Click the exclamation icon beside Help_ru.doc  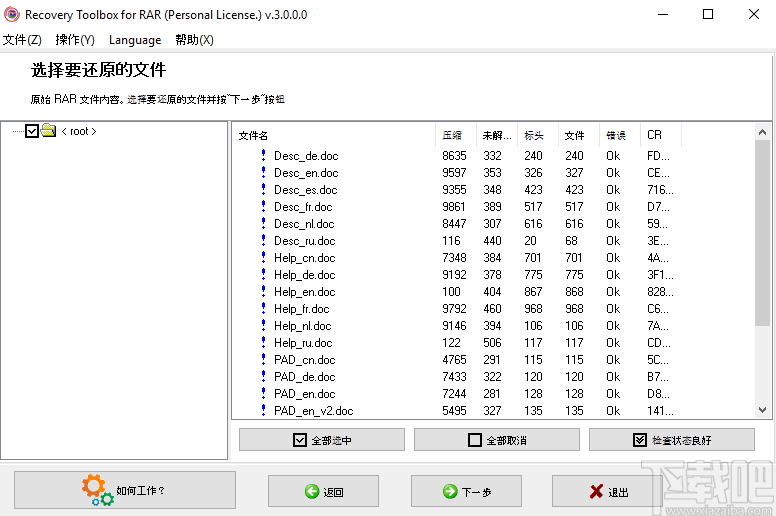[263, 342]
